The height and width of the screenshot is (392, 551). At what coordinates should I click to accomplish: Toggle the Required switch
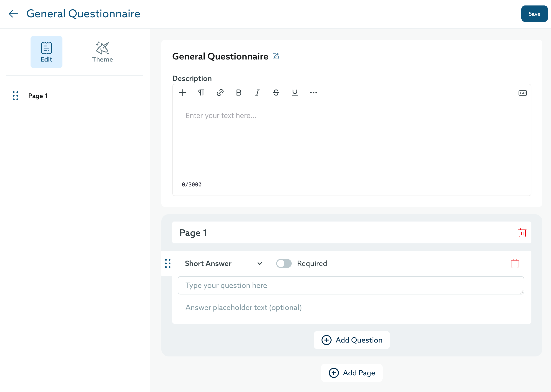(284, 263)
